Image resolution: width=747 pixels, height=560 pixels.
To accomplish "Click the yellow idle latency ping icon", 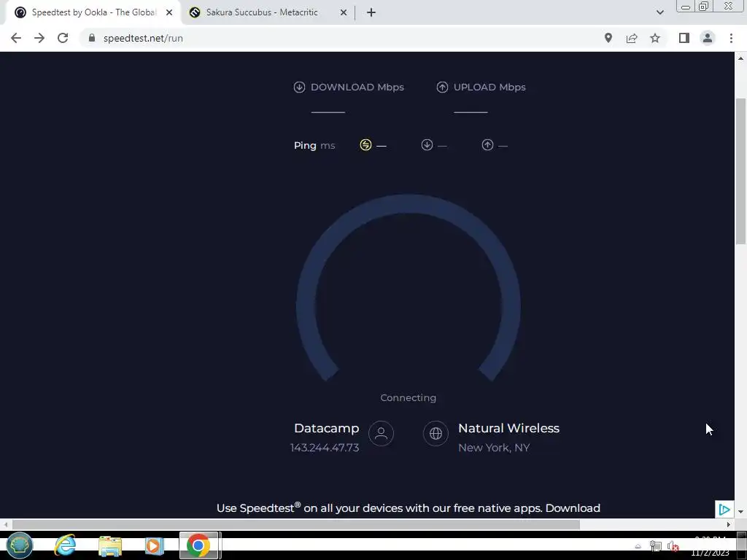I will [365, 145].
